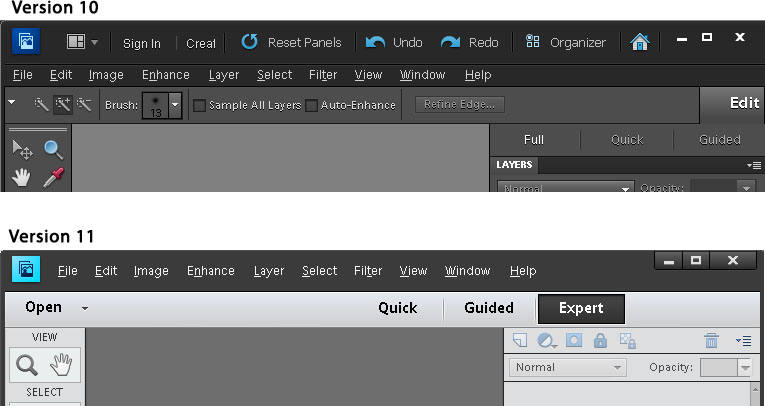Image resolution: width=765 pixels, height=406 pixels.
Task: Switch to Guided mode in Version 11
Action: click(x=489, y=308)
